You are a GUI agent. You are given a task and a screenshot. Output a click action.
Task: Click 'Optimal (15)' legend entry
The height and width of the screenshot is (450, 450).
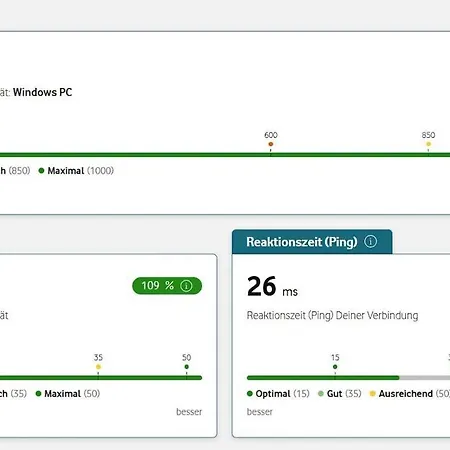(x=278, y=394)
